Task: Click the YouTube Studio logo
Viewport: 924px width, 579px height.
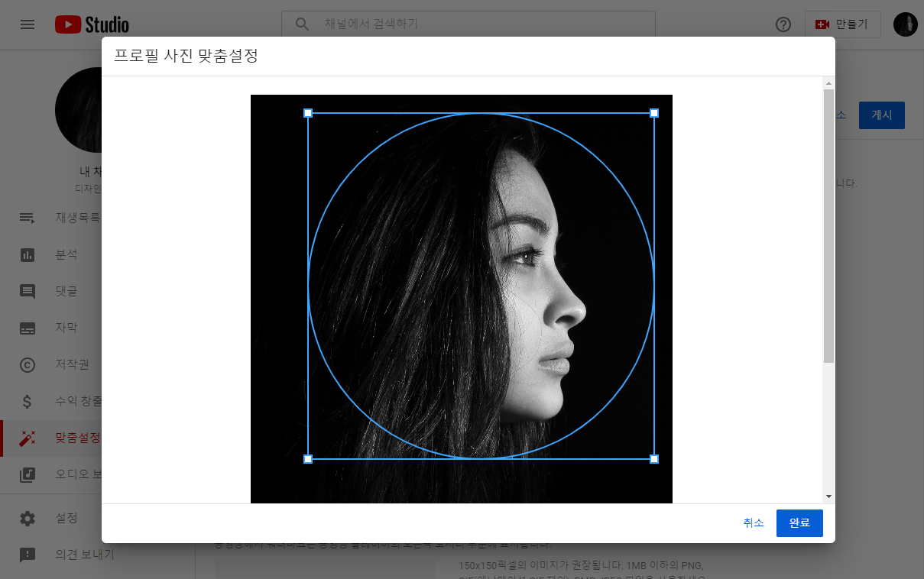Action: click(x=92, y=24)
